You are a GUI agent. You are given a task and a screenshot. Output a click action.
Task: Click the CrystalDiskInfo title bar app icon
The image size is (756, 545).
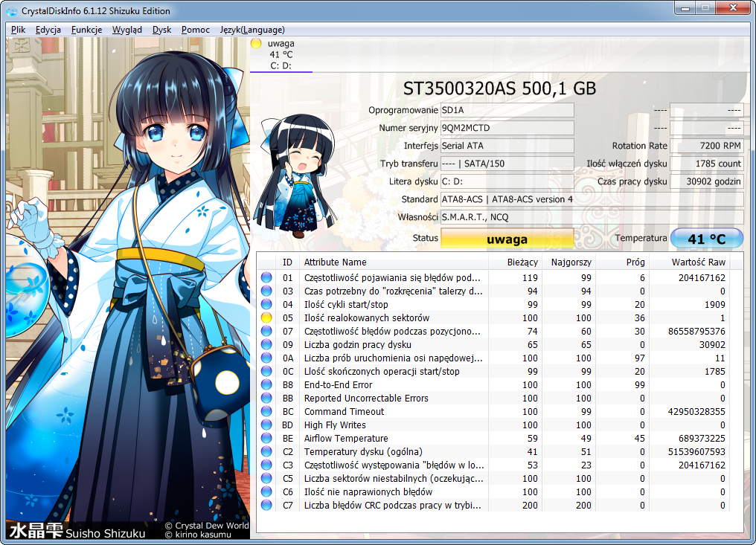pyautogui.click(x=12, y=10)
